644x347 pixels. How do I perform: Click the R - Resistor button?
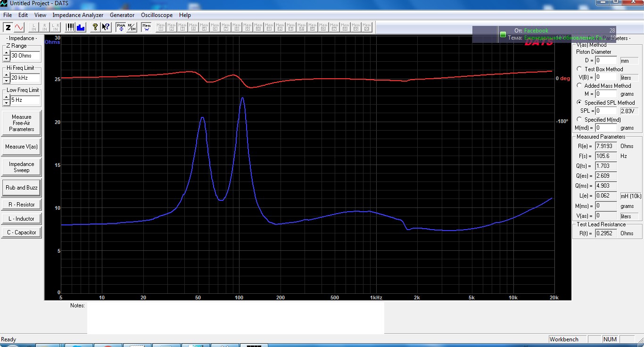click(x=22, y=205)
